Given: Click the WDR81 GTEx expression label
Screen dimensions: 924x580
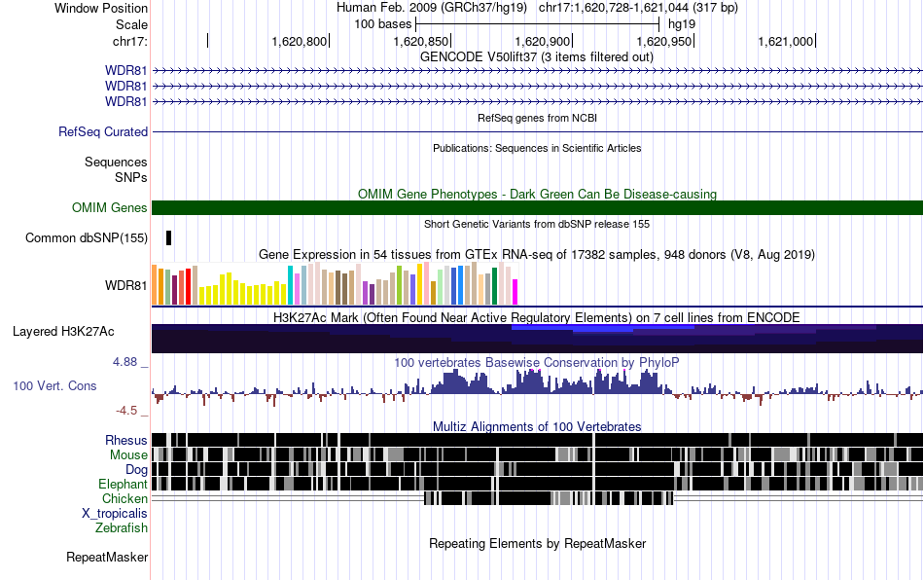Looking at the screenshot, I should coord(126,286).
